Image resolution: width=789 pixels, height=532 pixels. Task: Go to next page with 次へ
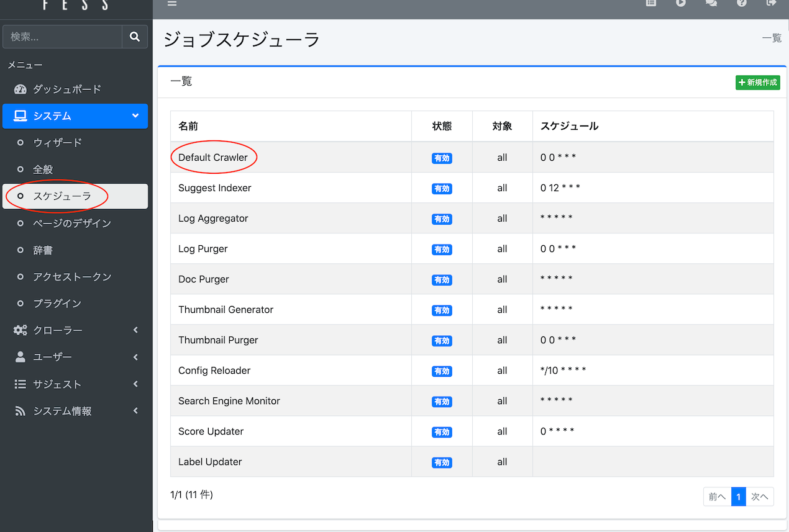pyautogui.click(x=759, y=497)
